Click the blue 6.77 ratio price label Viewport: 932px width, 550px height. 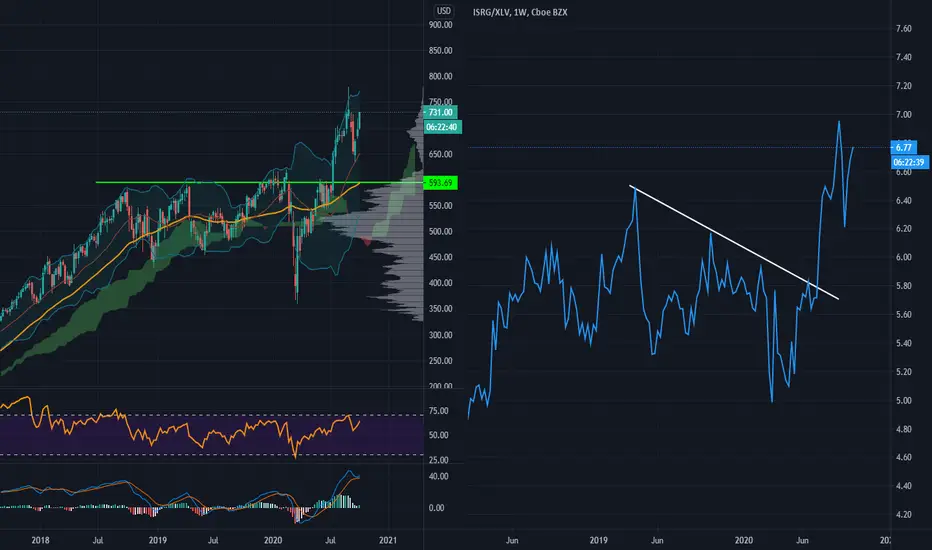click(903, 147)
